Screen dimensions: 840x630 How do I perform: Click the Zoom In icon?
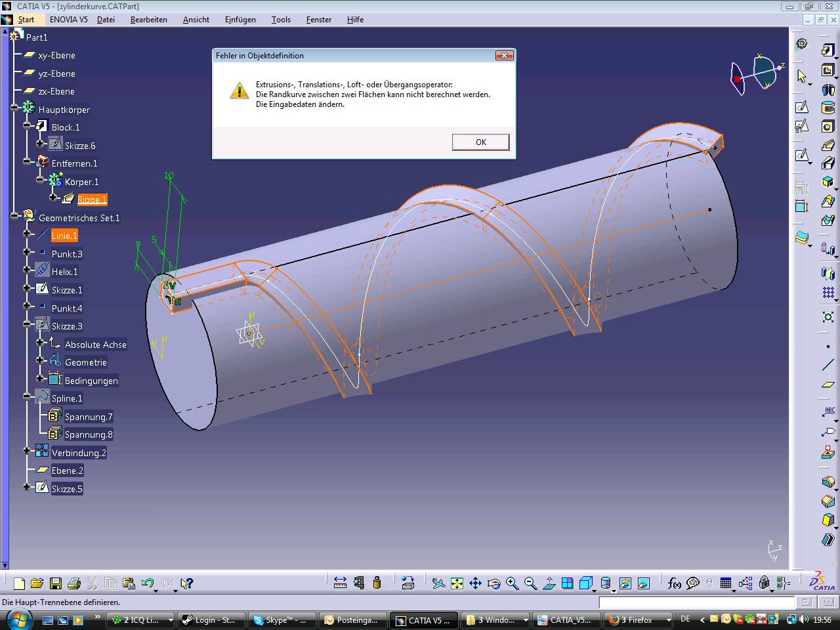(x=512, y=583)
